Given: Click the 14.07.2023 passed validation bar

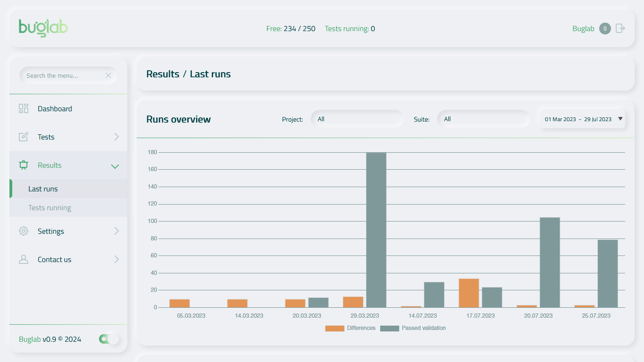Looking at the screenshot, I should pyautogui.click(x=434, y=295).
